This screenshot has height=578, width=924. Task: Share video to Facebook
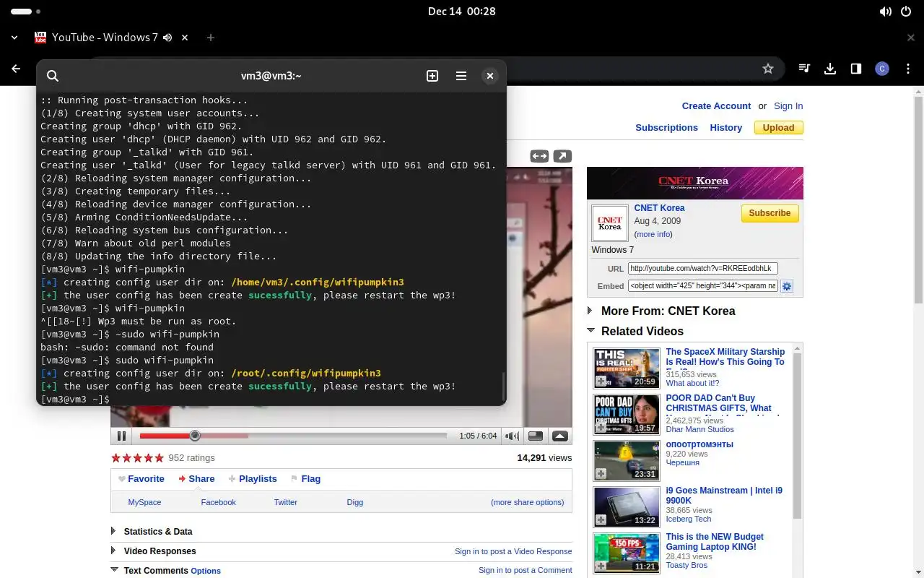218,502
